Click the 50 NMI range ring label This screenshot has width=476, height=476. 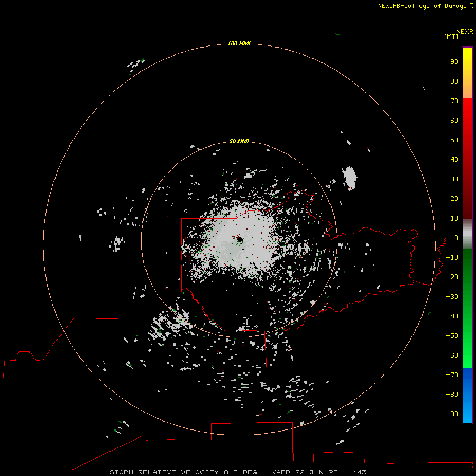tap(239, 141)
